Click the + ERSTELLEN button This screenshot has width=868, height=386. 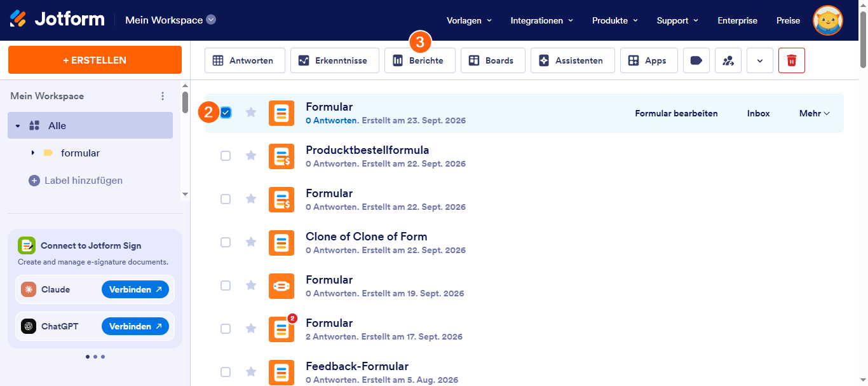click(x=95, y=60)
